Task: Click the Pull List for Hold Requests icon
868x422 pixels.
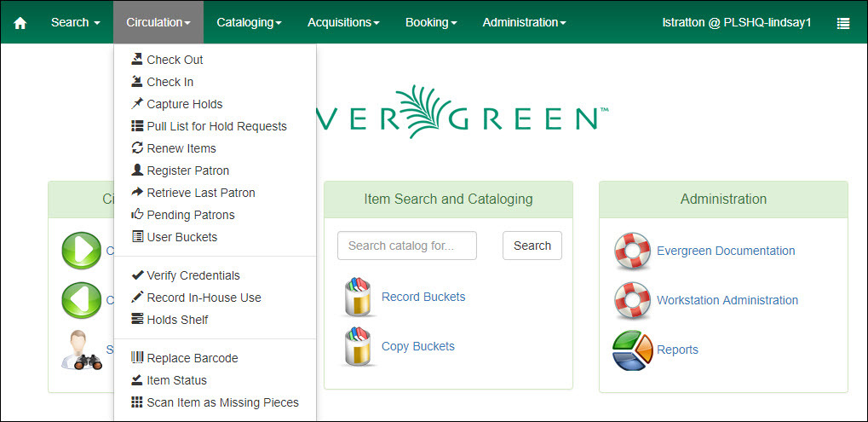Action: tap(137, 125)
